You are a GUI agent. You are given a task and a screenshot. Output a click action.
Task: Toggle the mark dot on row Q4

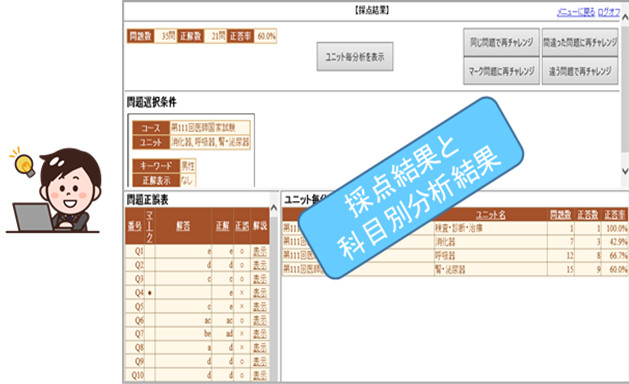(150, 293)
